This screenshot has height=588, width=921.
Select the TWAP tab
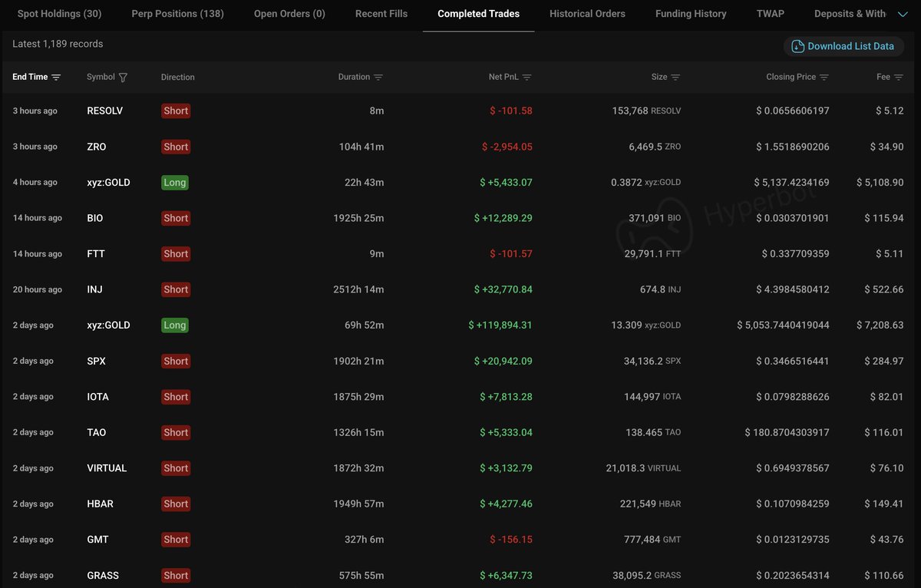point(770,14)
